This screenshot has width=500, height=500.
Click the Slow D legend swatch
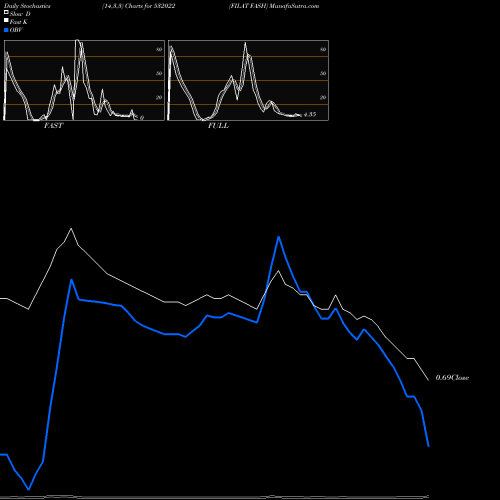tap(6, 12)
